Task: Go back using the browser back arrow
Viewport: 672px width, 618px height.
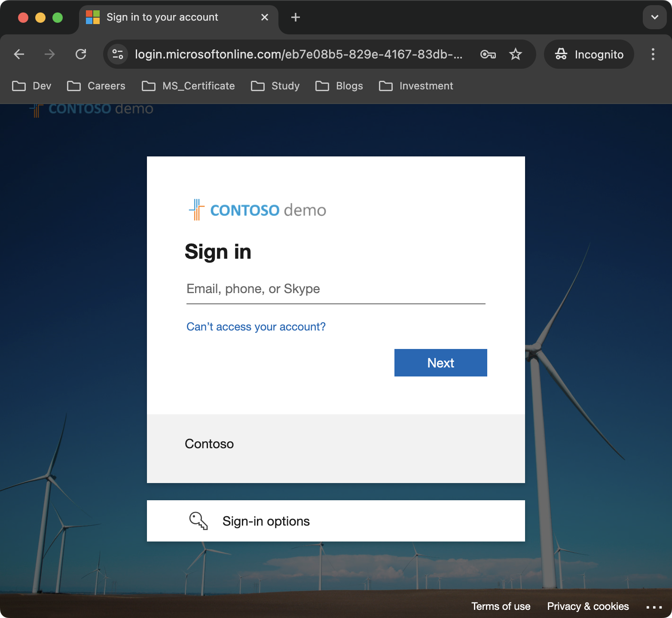Action: [19, 54]
